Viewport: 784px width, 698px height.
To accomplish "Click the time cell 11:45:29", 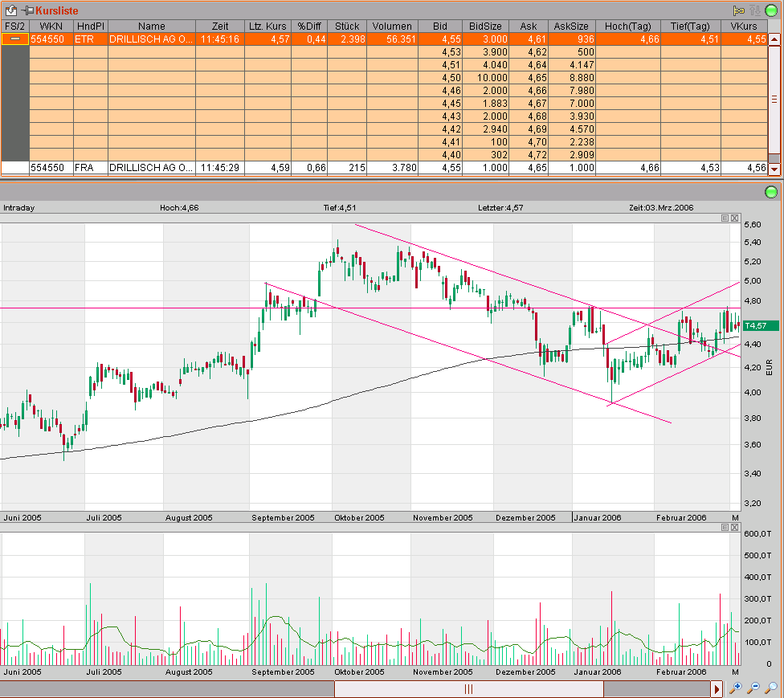I will click(220, 168).
